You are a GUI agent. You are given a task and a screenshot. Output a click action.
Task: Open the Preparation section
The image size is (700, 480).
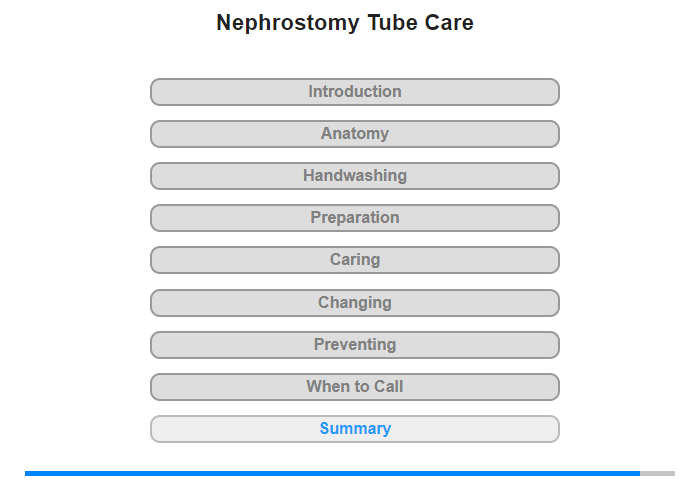354,218
